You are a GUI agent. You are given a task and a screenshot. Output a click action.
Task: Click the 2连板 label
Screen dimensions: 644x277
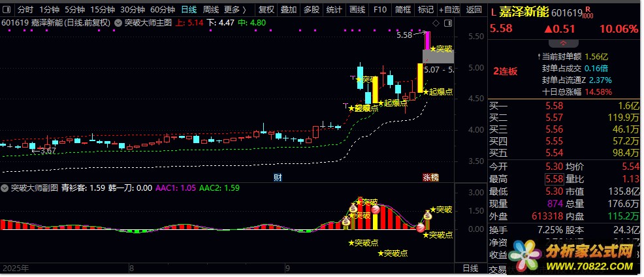coord(505,71)
